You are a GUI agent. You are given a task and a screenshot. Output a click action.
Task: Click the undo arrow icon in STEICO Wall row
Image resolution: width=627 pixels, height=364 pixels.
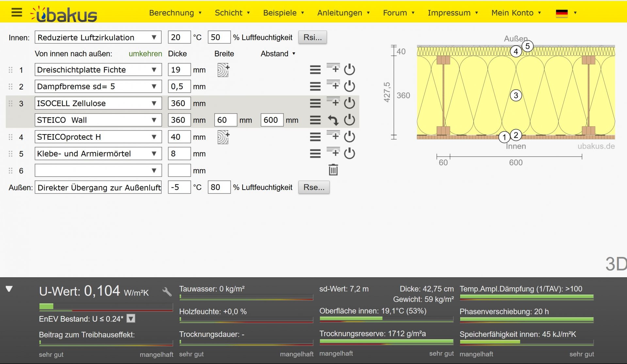coord(333,120)
